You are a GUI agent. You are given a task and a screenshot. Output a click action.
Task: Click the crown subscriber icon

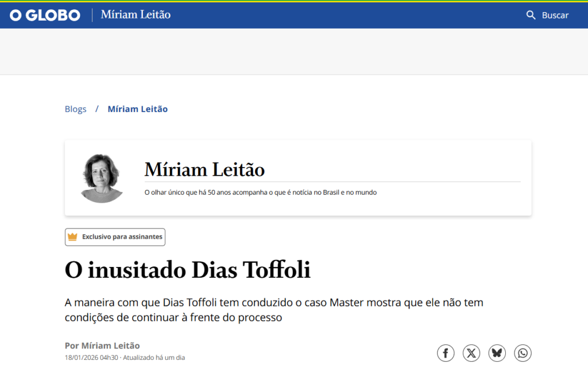[x=72, y=237]
